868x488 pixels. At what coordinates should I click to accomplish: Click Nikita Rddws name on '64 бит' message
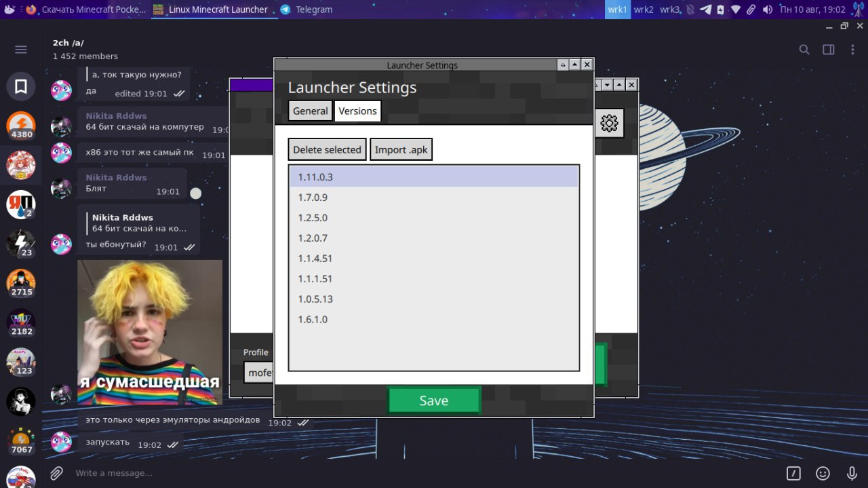[x=116, y=116]
